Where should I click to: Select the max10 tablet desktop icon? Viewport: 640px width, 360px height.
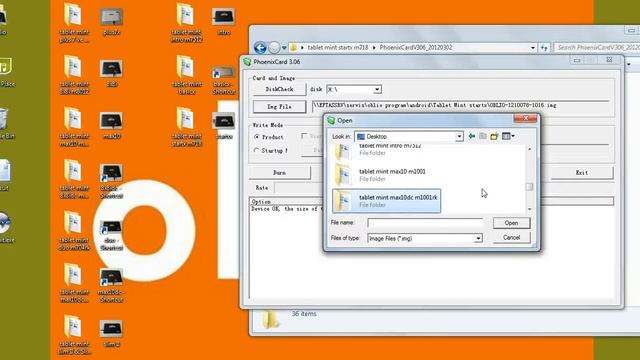pyautogui.click(x=111, y=126)
